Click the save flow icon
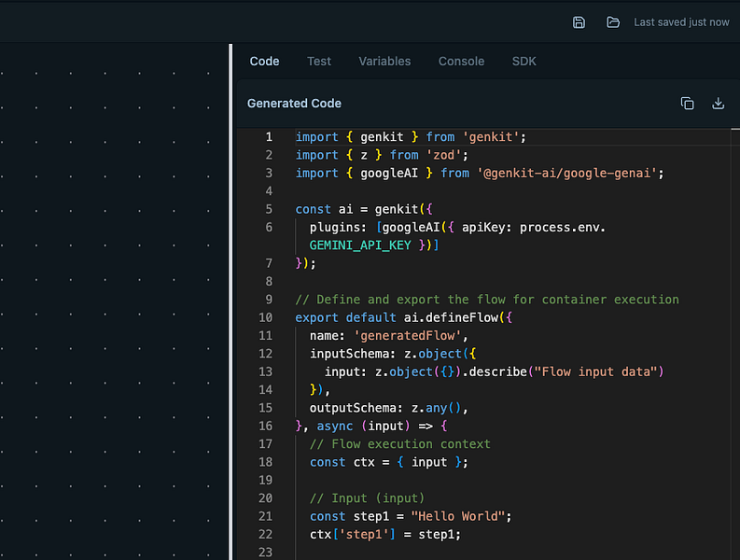Screen dimensions: 740x560 (x=579, y=22)
